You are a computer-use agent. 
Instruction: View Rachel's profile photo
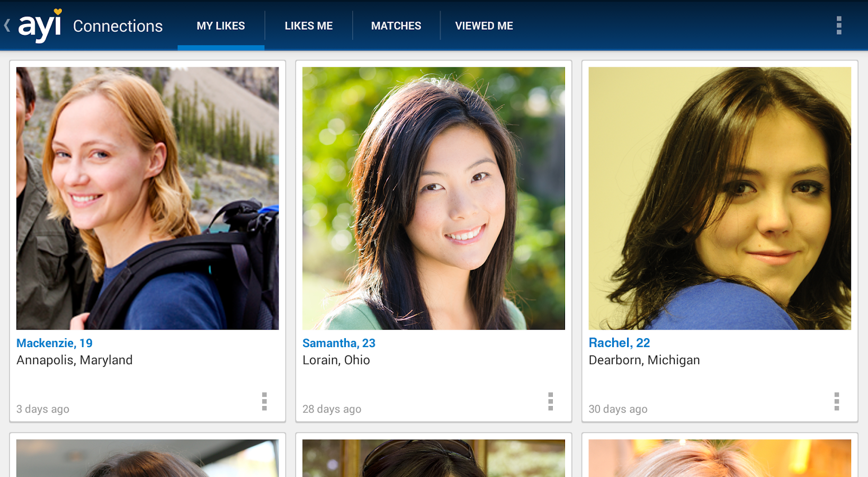[720, 198]
